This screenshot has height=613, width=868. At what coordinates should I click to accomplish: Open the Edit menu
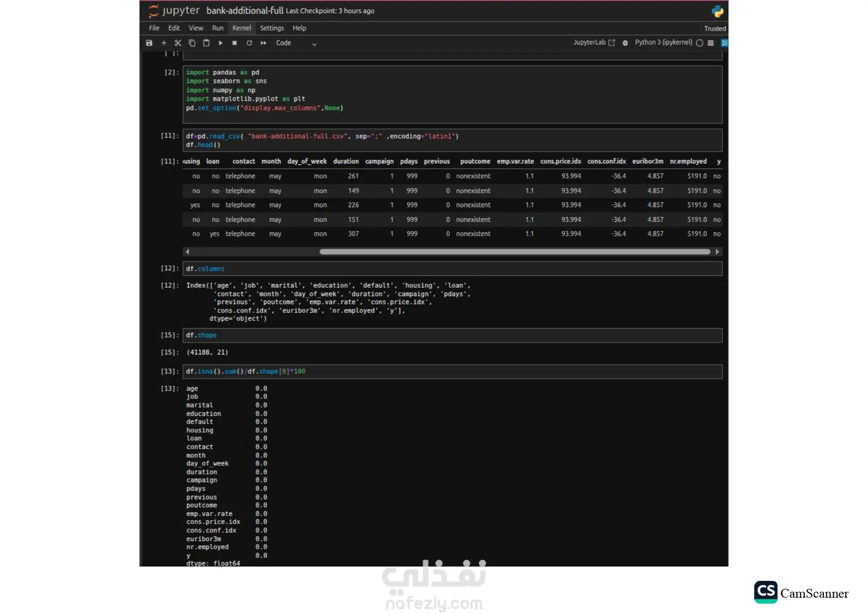click(x=174, y=28)
